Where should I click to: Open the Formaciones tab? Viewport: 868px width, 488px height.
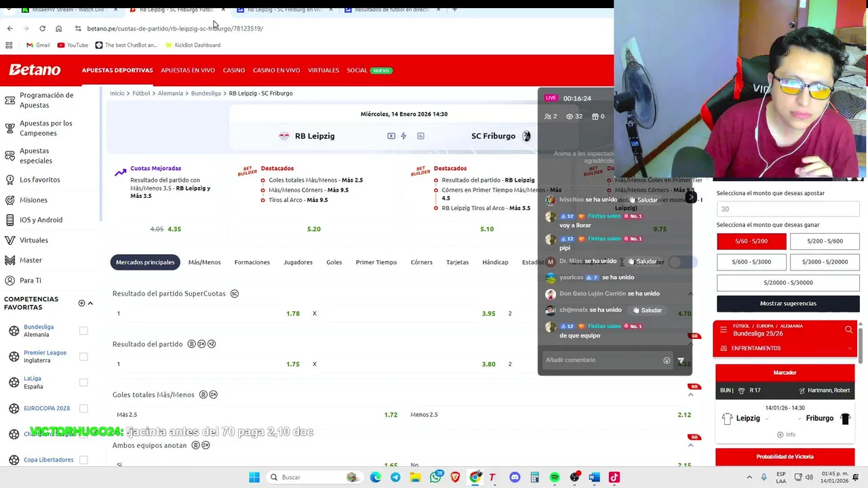[252, 262]
